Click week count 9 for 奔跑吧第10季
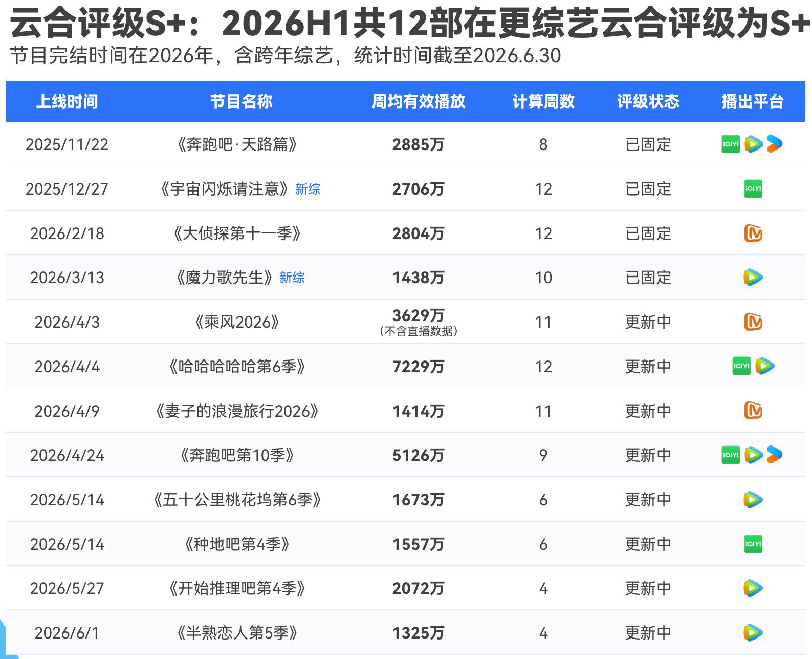Viewport: 812px width, 659px height. pyautogui.click(x=543, y=455)
